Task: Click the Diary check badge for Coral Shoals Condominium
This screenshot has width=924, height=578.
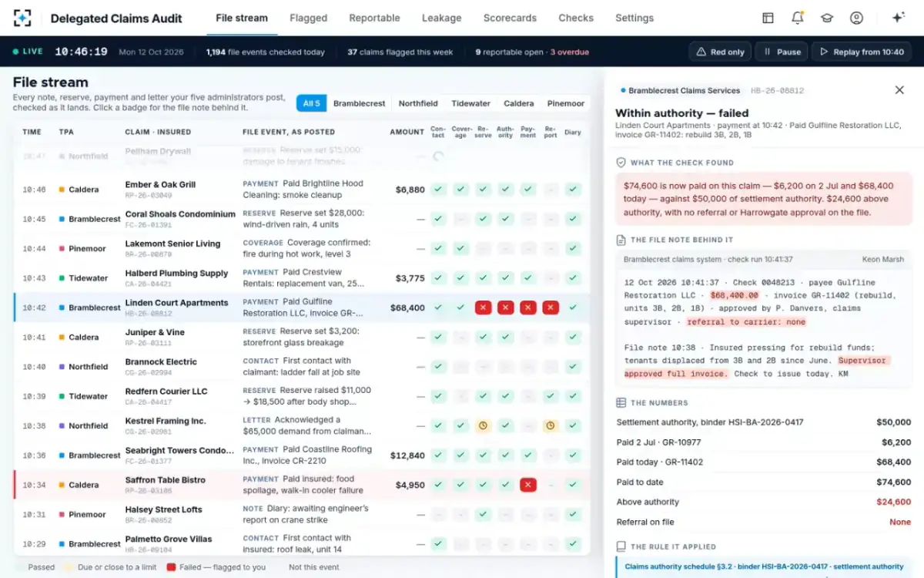Action: point(573,219)
